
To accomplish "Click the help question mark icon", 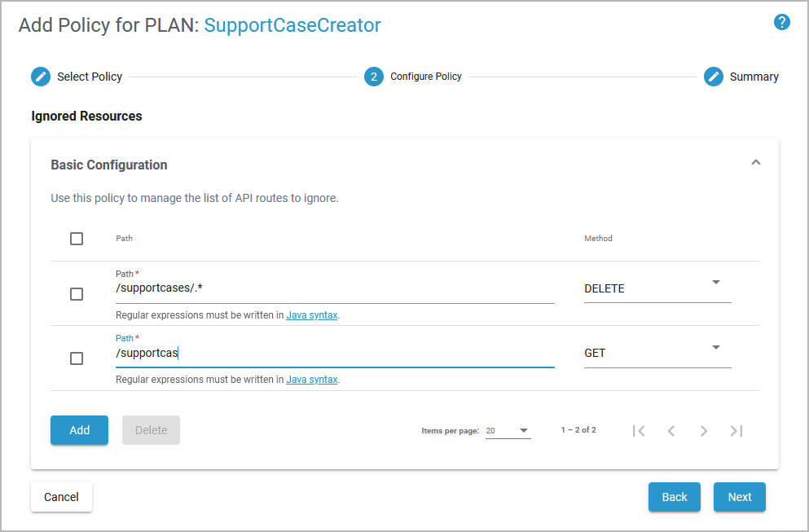I will coord(782,22).
